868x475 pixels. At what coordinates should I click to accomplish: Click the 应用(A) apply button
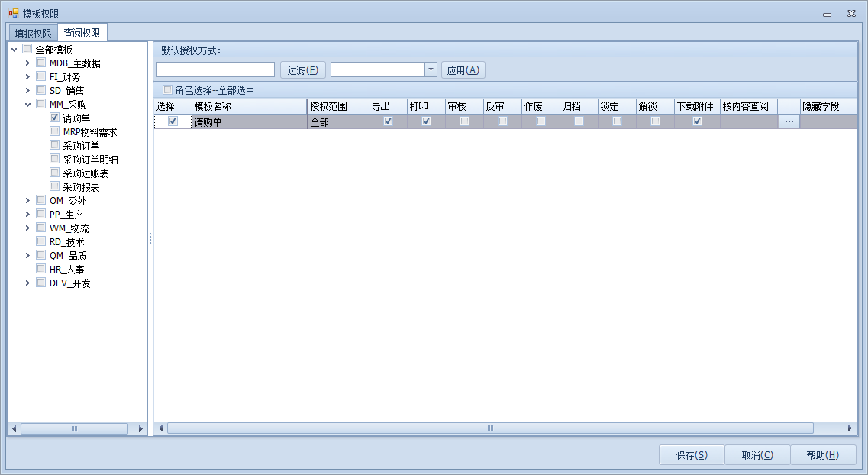(x=463, y=70)
